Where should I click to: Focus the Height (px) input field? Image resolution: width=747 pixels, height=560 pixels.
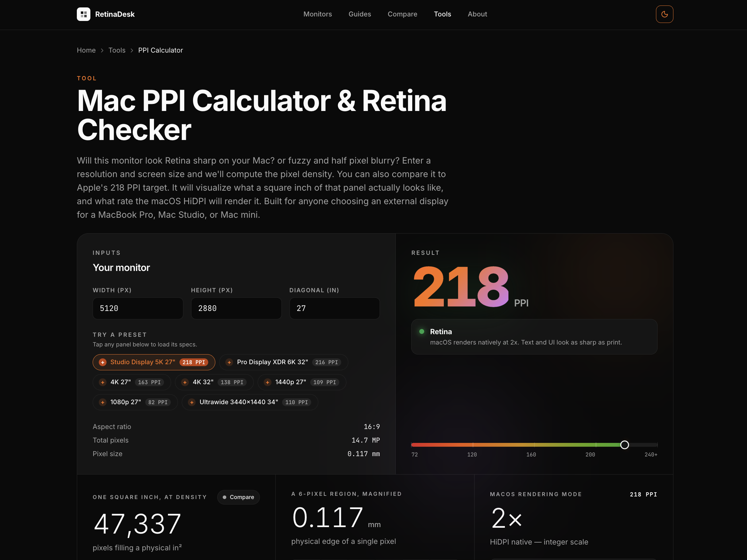pos(236,308)
